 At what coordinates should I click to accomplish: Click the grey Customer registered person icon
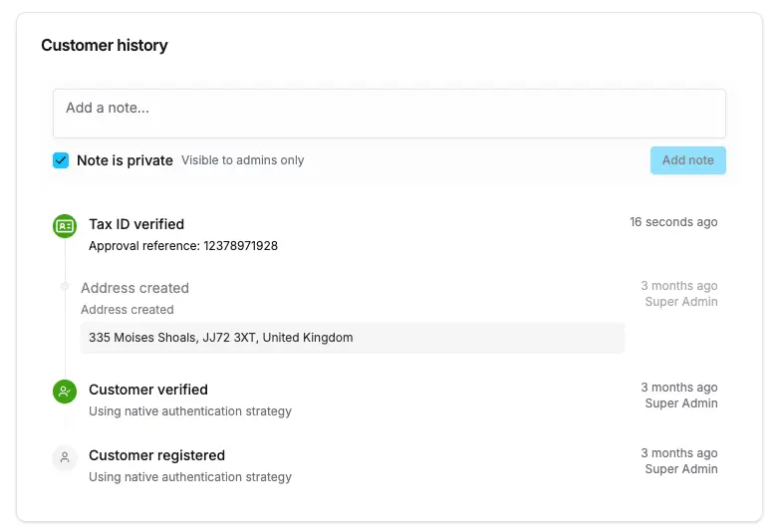coord(65,457)
